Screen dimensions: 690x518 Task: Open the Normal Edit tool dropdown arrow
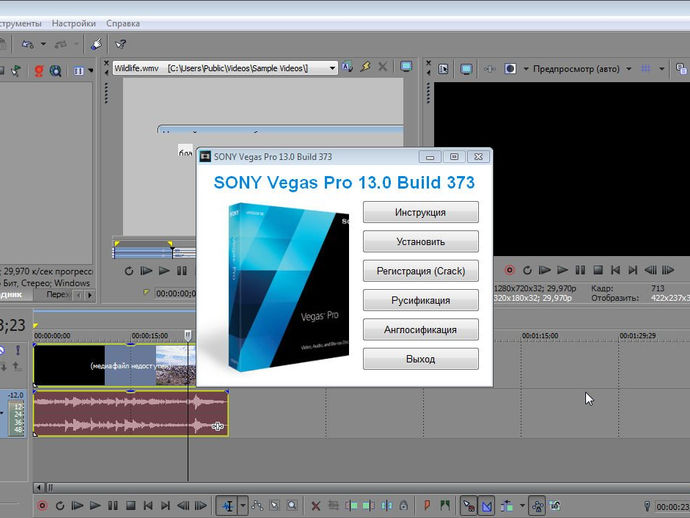coord(243,506)
